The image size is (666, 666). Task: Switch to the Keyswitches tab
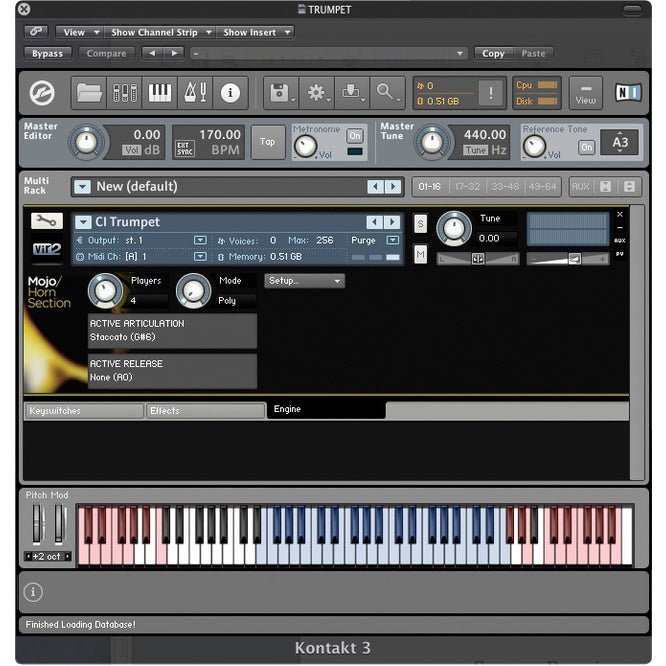84,411
